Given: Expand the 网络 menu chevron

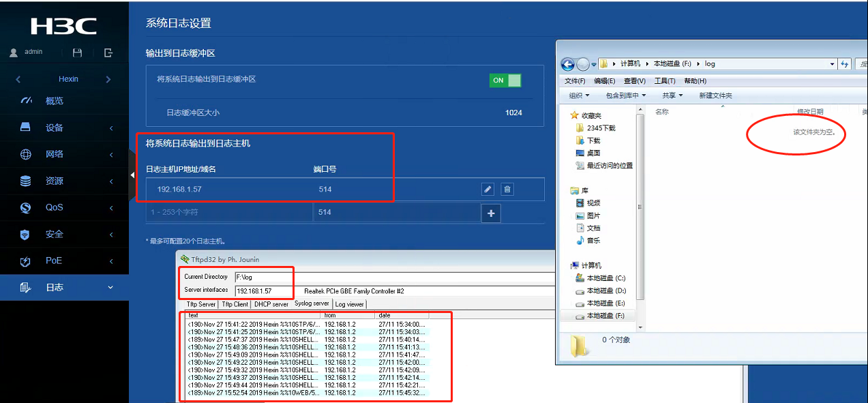Looking at the screenshot, I should point(111,154).
